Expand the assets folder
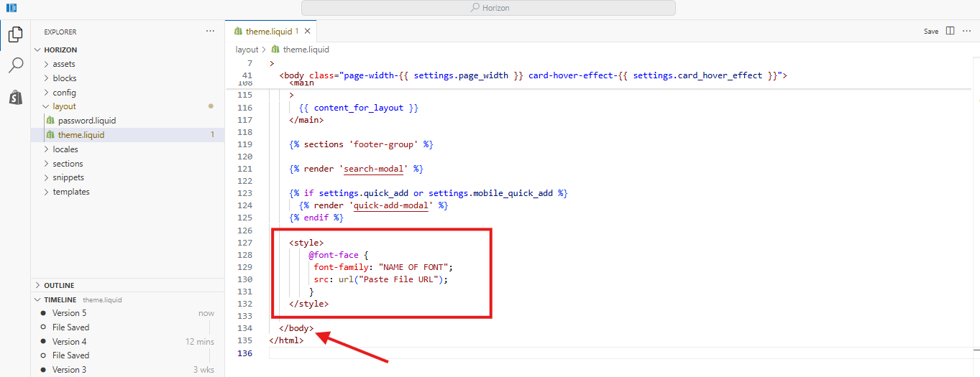The width and height of the screenshot is (980, 377). coord(63,64)
